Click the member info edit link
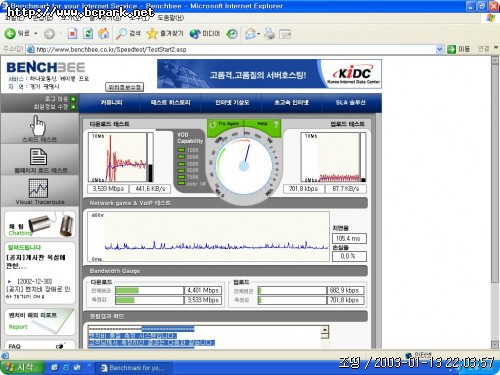This screenshot has height=375, width=500. pyautogui.click(x=55, y=107)
